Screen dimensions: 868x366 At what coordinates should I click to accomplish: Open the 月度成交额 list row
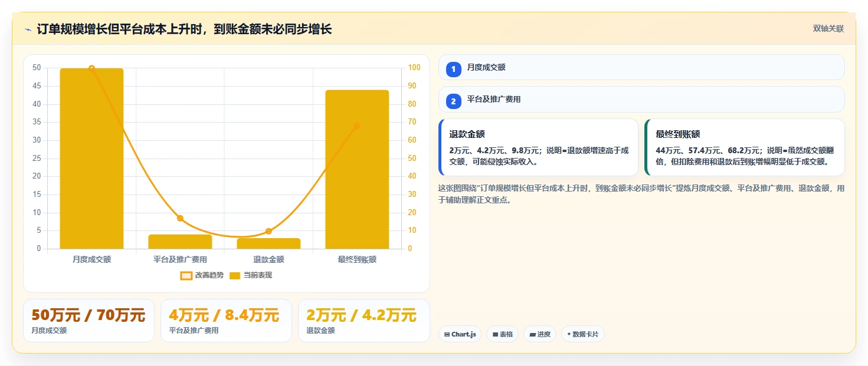pos(641,67)
